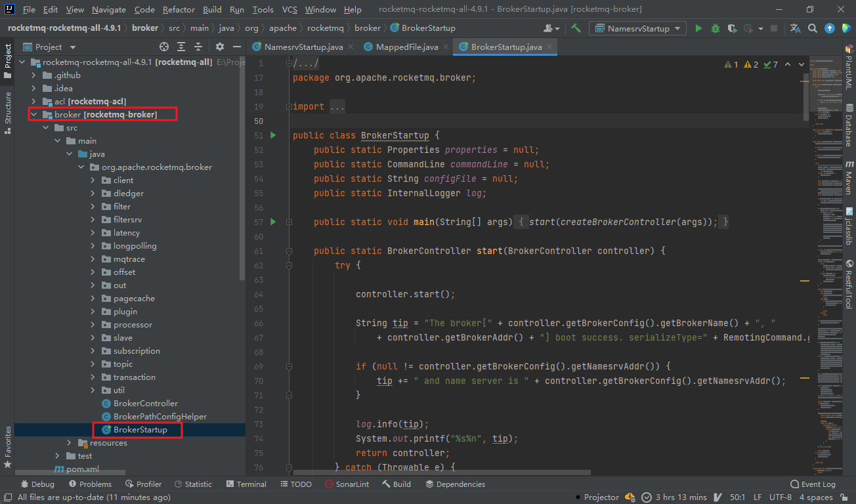
Task: Click the Build Project hammer icon
Action: pyautogui.click(x=576, y=28)
